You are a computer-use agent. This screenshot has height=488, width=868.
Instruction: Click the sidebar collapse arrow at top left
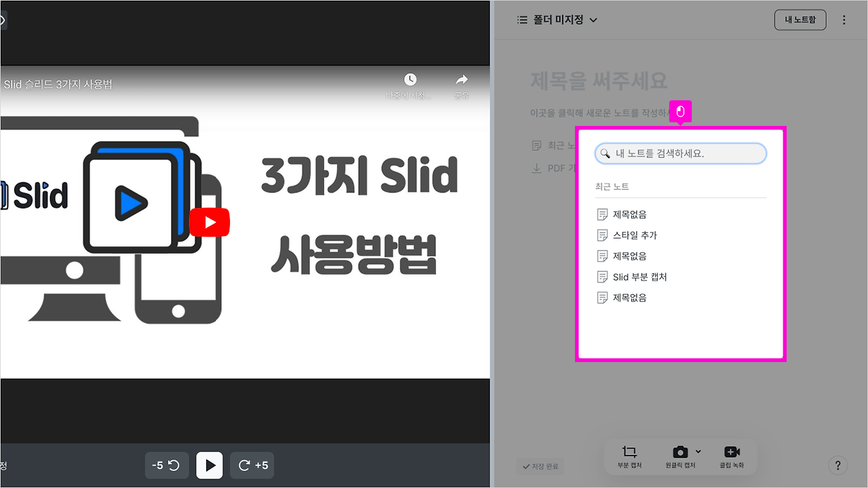tap(3, 20)
